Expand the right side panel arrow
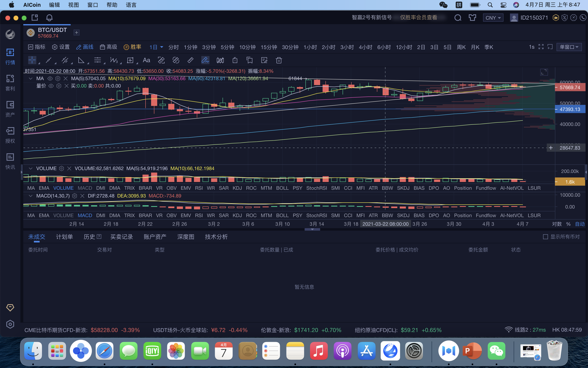The height and width of the screenshot is (368, 588). click(x=586, y=172)
